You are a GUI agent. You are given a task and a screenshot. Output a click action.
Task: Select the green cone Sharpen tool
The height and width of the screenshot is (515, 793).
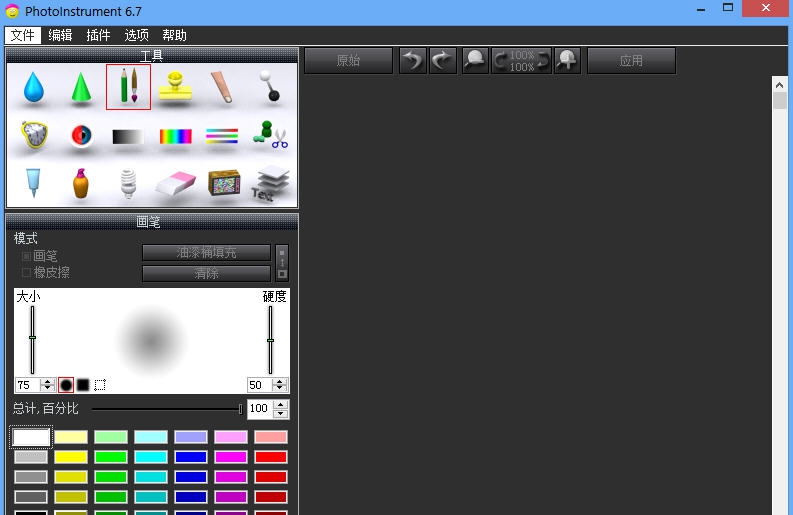(81, 88)
